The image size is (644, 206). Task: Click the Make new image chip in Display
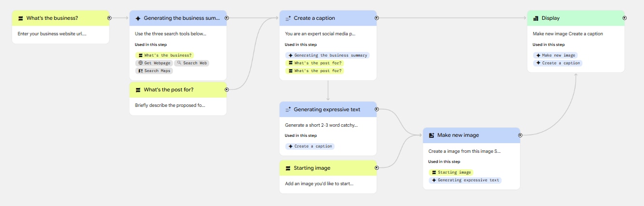(555, 55)
